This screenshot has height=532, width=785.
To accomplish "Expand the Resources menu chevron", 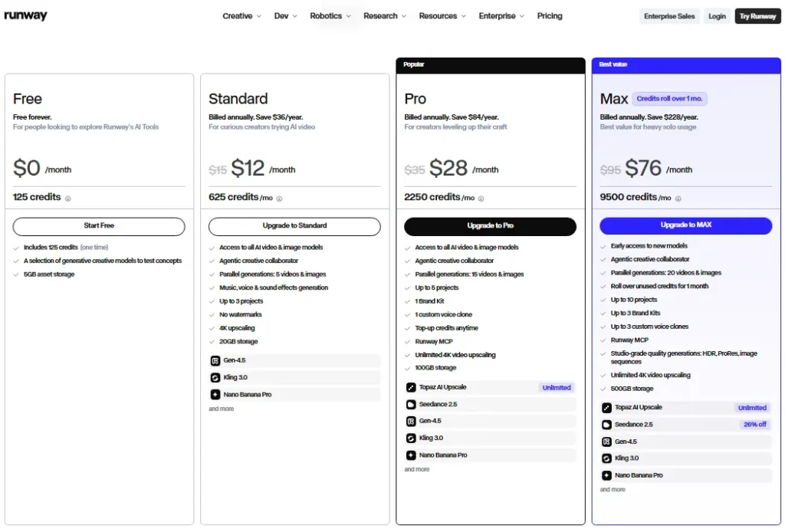I will 464,16.
